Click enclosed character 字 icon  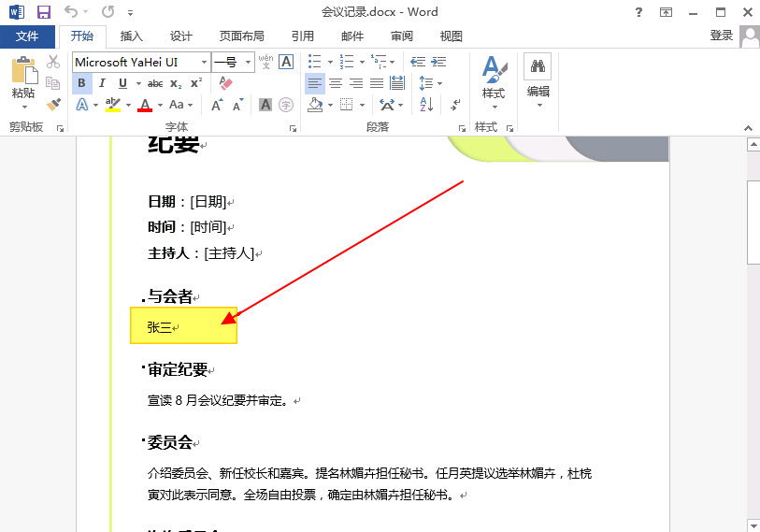(286, 105)
